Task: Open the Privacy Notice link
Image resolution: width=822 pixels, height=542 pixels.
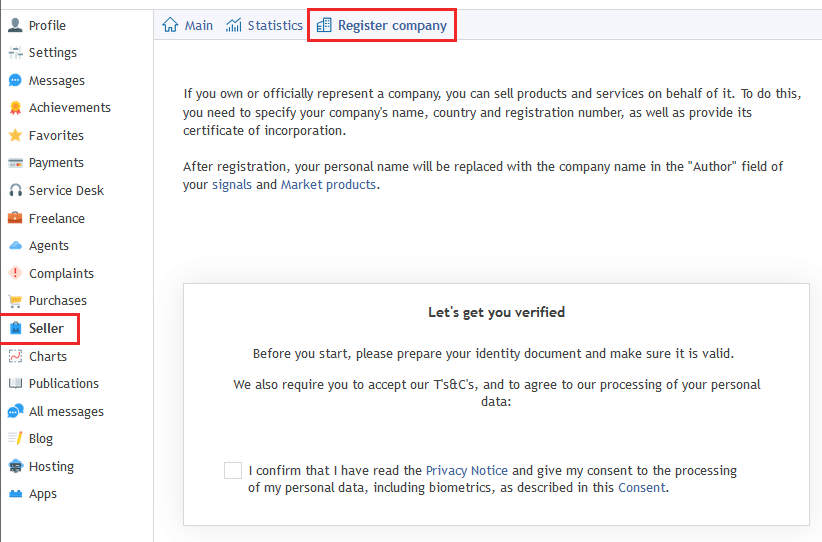Action: (x=467, y=470)
